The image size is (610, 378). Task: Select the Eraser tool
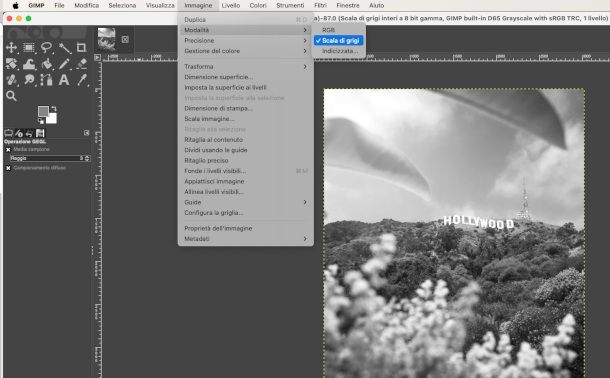coord(81,64)
